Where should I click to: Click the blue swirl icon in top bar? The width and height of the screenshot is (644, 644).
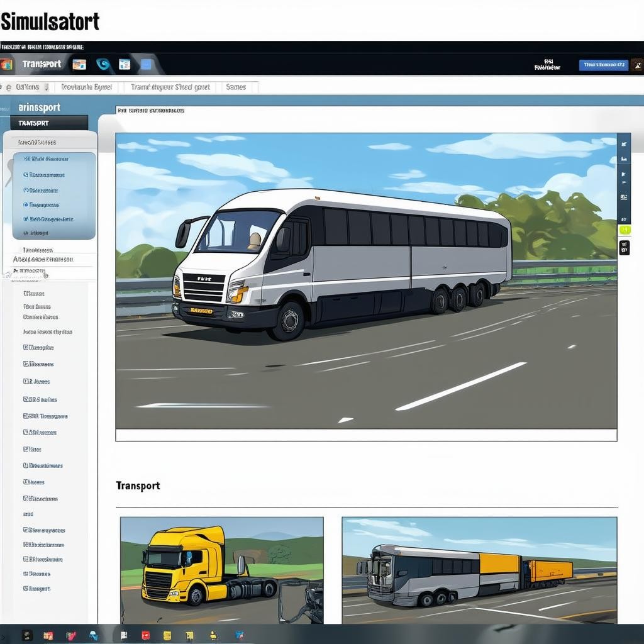(x=103, y=64)
